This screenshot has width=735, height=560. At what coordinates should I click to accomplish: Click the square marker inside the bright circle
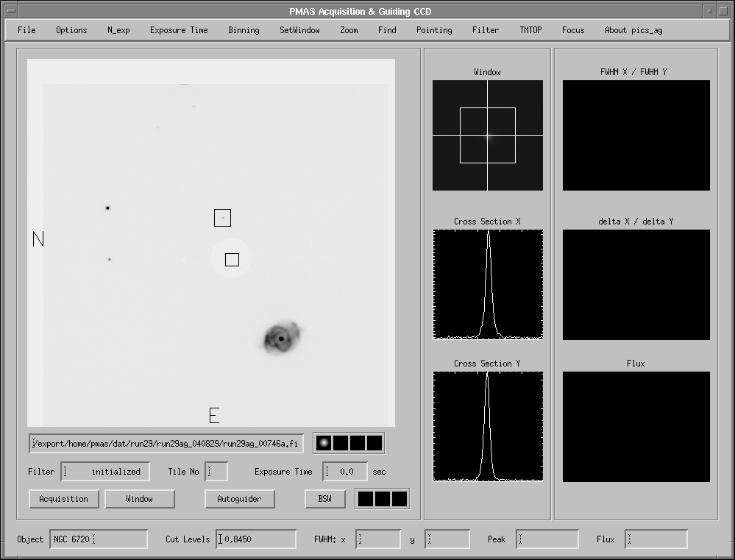click(232, 259)
